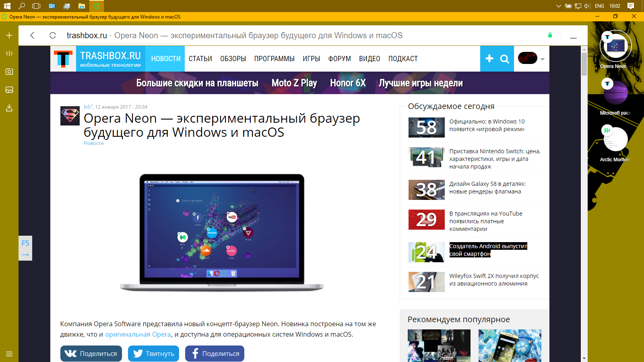The image size is (644, 362).
Task: Click the laptop article image
Action: (x=222, y=232)
